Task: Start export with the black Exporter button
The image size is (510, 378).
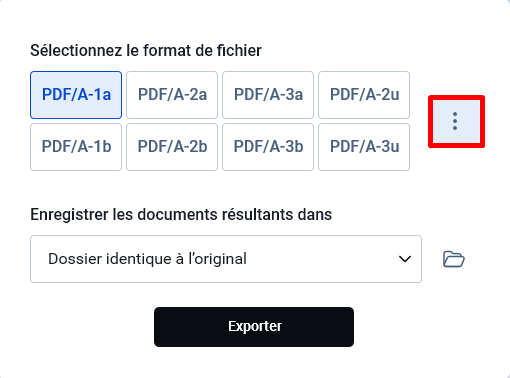Action: click(254, 327)
